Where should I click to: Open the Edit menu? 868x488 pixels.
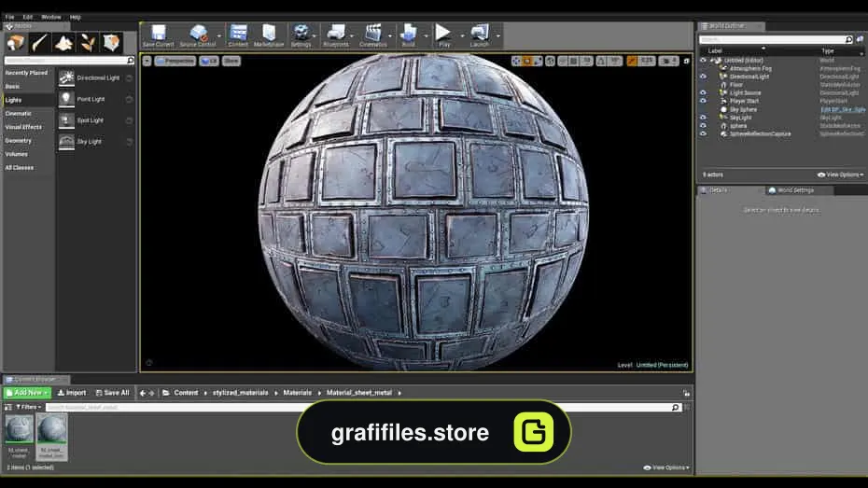[x=28, y=17]
